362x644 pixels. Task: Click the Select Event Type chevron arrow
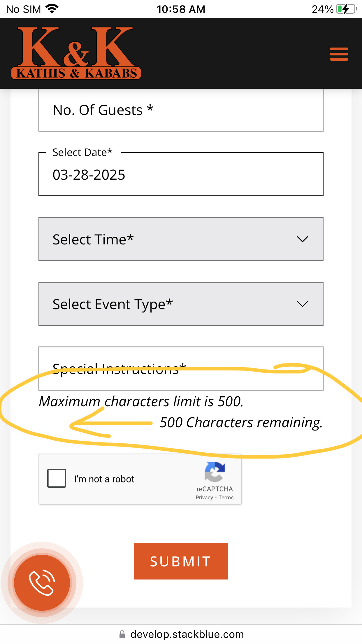[302, 304]
